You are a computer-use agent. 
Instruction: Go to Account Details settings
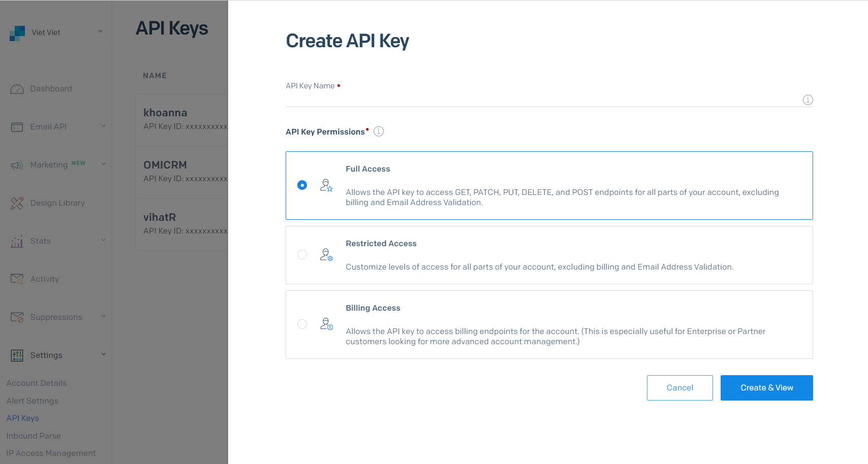pyautogui.click(x=37, y=383)
